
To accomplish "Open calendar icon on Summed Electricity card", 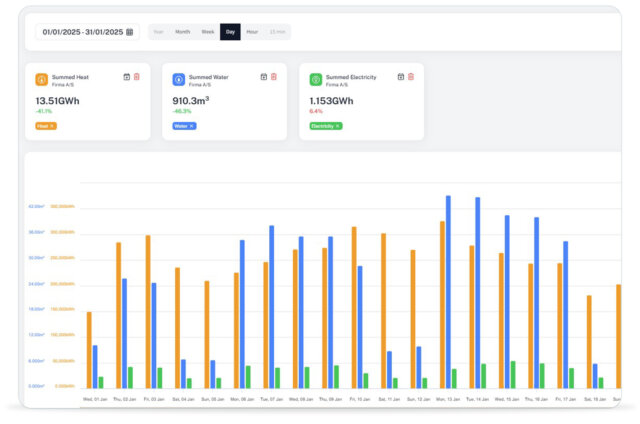I will tap(400, 76).
